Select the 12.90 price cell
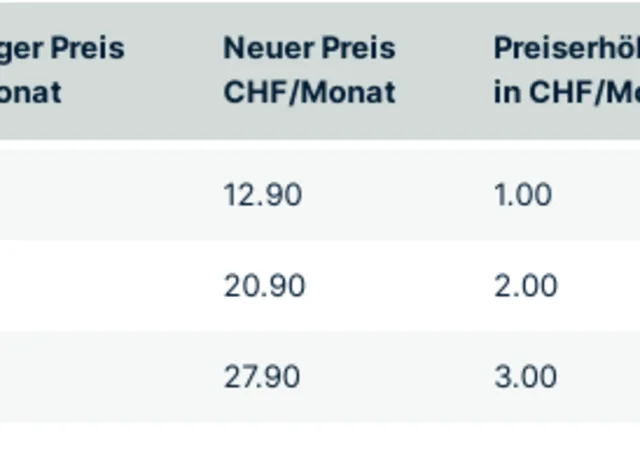640x455 pixels. click(x=262, y=194)
